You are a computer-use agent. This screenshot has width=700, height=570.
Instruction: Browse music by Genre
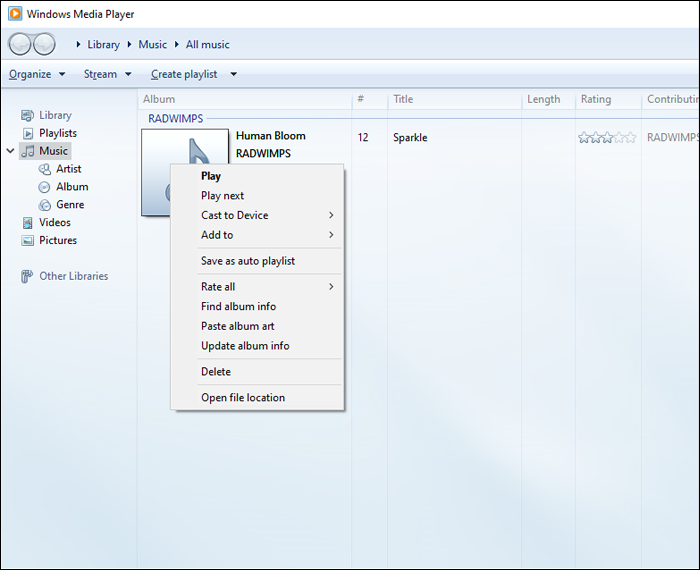pyautogui.click(x=70, y=204)
